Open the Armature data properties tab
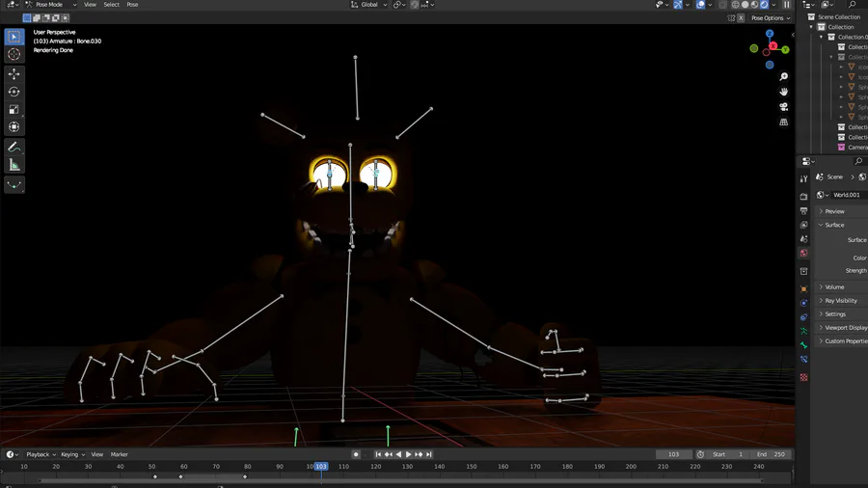868x488 pixels. click(x=803, y=331)
